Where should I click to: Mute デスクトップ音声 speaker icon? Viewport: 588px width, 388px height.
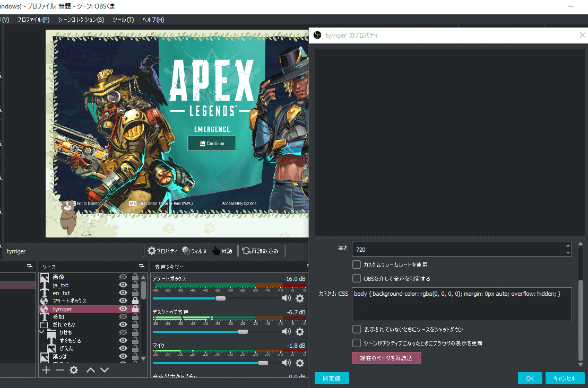pos(287,331)
